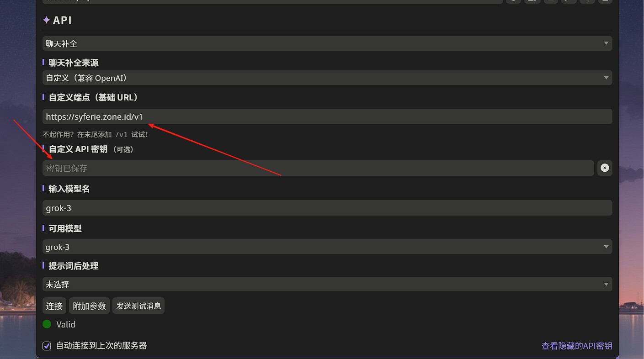Open the 聊天补全 API type dropdown

pyautogui.click(x=327, y=43)
